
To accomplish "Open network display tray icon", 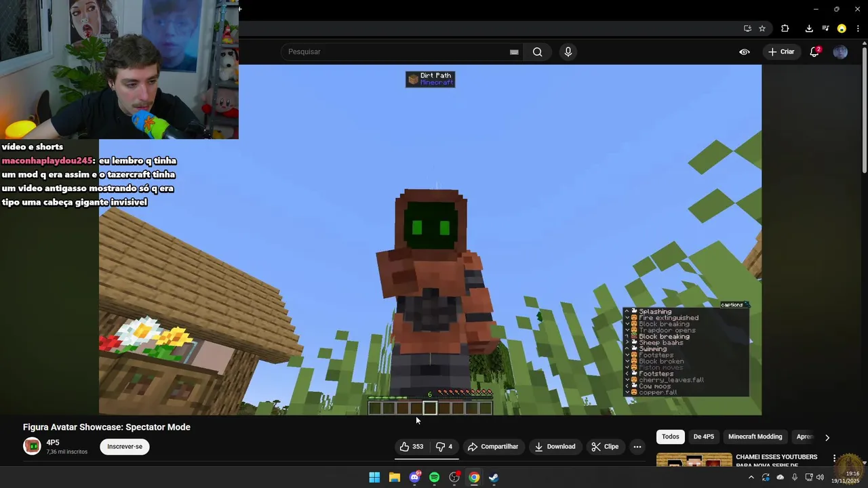I will (808, 478).
